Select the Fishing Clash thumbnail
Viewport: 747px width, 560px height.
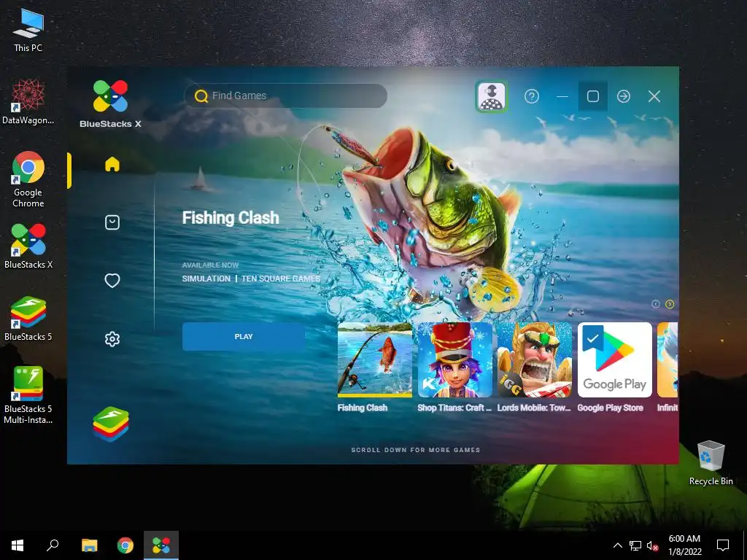pos(375,359)
